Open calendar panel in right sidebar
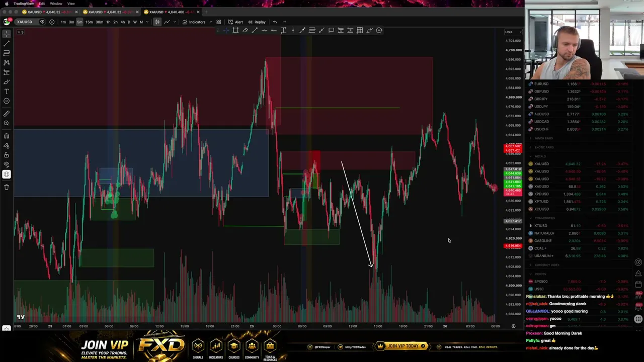This screenshot has width=644, height=362. coord(638,285)
